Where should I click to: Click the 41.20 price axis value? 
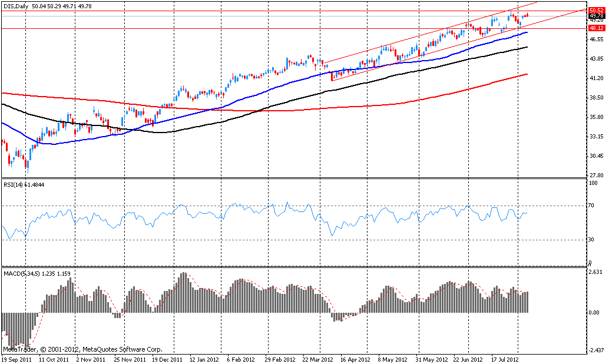597,78
